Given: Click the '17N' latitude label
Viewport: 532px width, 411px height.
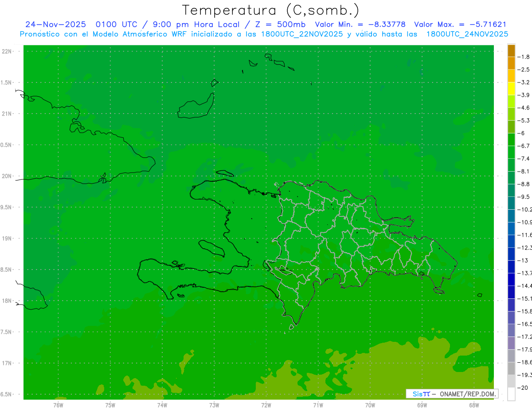Looking at the screenshot, I should coord(7,363).
